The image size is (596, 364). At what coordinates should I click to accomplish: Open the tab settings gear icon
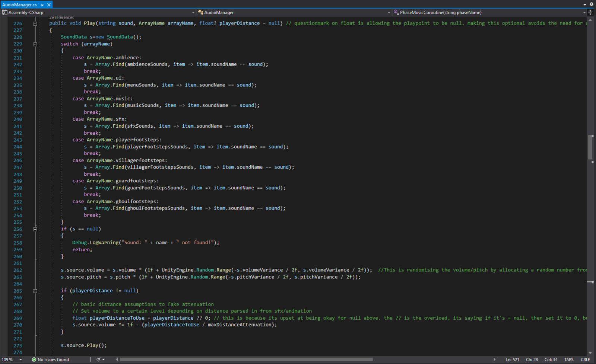592,4
